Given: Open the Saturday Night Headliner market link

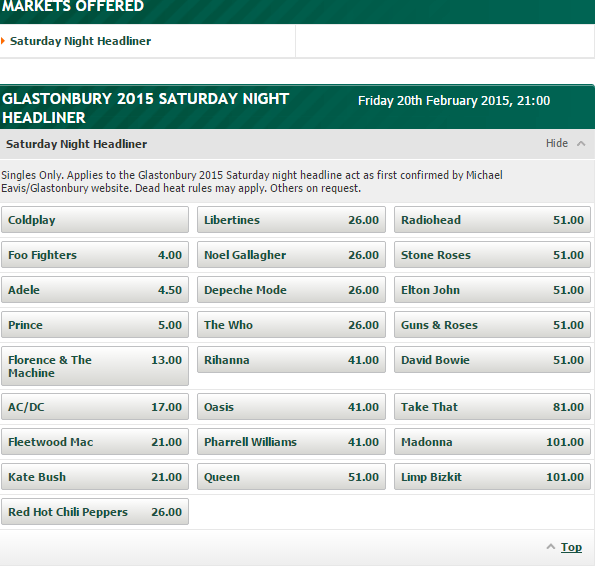Looking at the screenshot, I should [80, 41].
